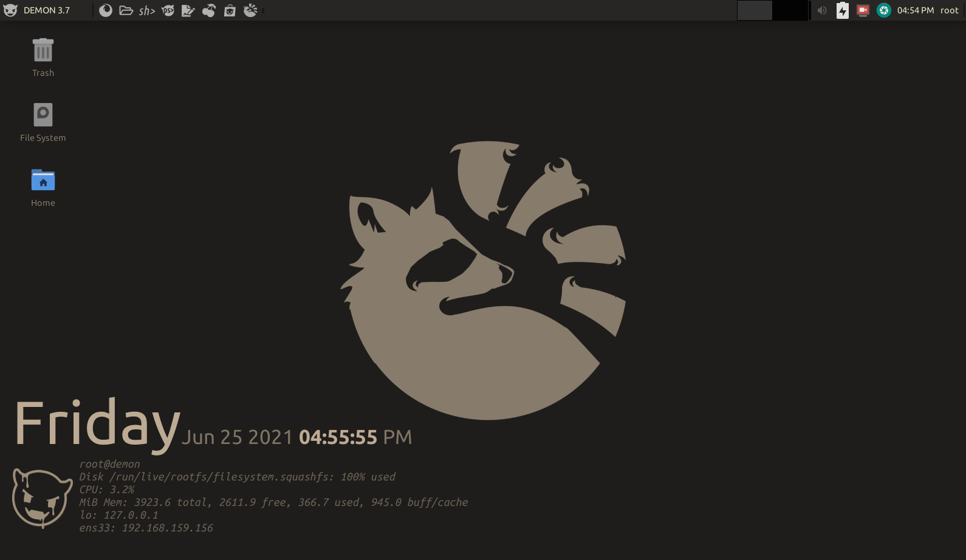This screenshot has width=966, height=560.
Task: Click the red screen recorder tray icon
Action: (863, 10)
